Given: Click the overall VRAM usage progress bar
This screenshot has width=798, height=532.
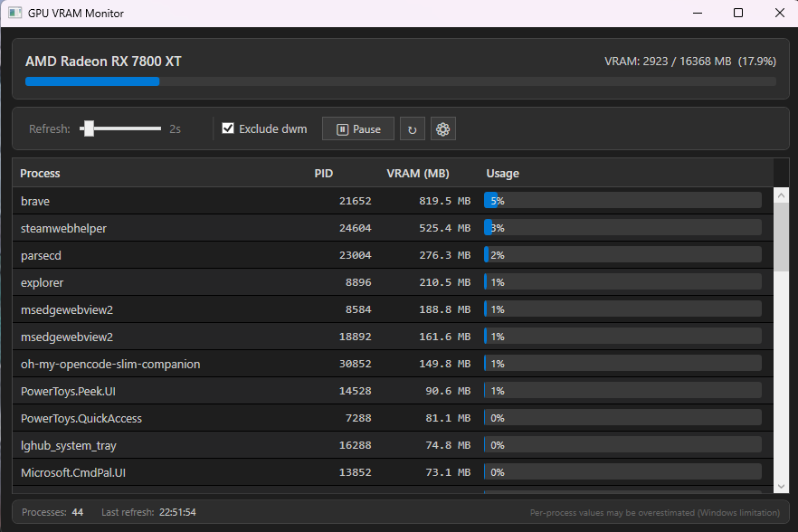Looking at the screenshot, I should click(401, 81).
